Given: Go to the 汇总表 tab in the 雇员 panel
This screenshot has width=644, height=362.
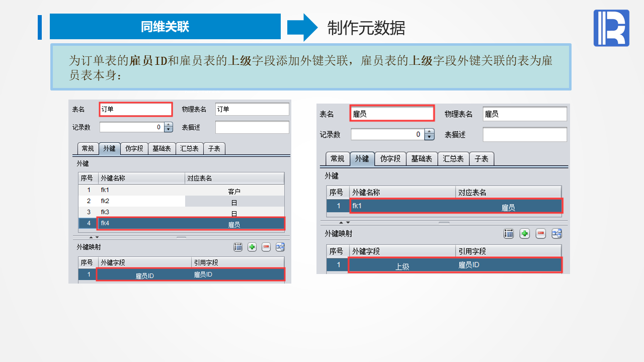Looking at the screenshot, I should tap(453, 159).
